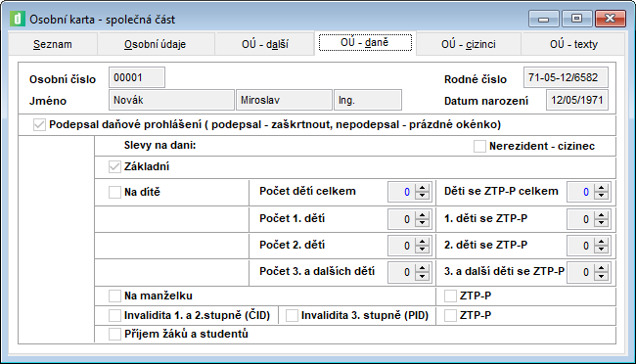Click the first name field Miroslav
This screenshot has width=636, height=364.
pyautogui.click(x=284, y=100)
